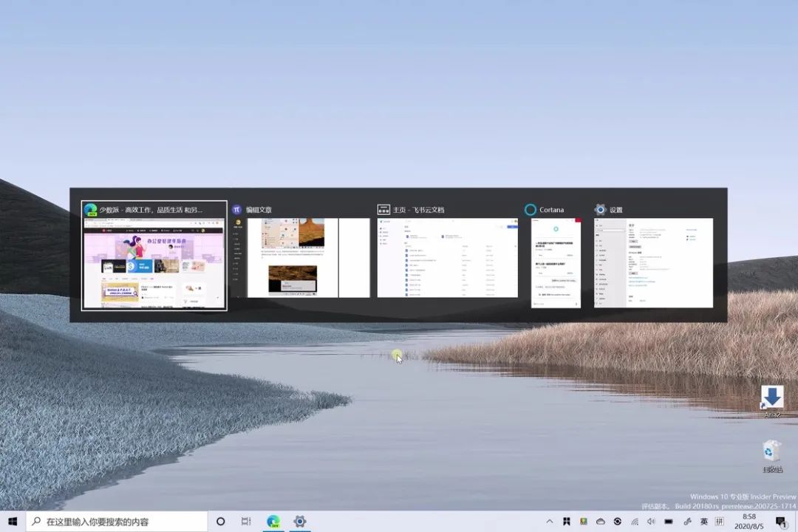Open the volume speaker control
Screen dimensions: 798x532
[x=651, y=521]
